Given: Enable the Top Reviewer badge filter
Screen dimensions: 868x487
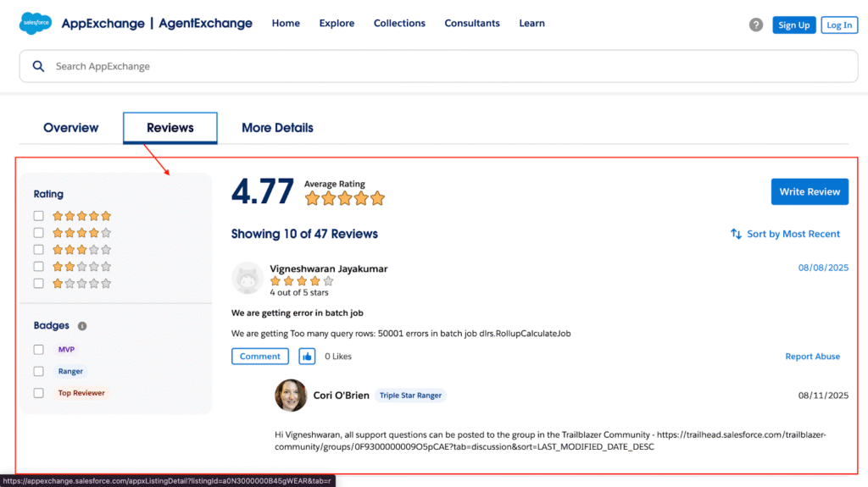Looking at the screenshot, I should (x=38, y=393).
